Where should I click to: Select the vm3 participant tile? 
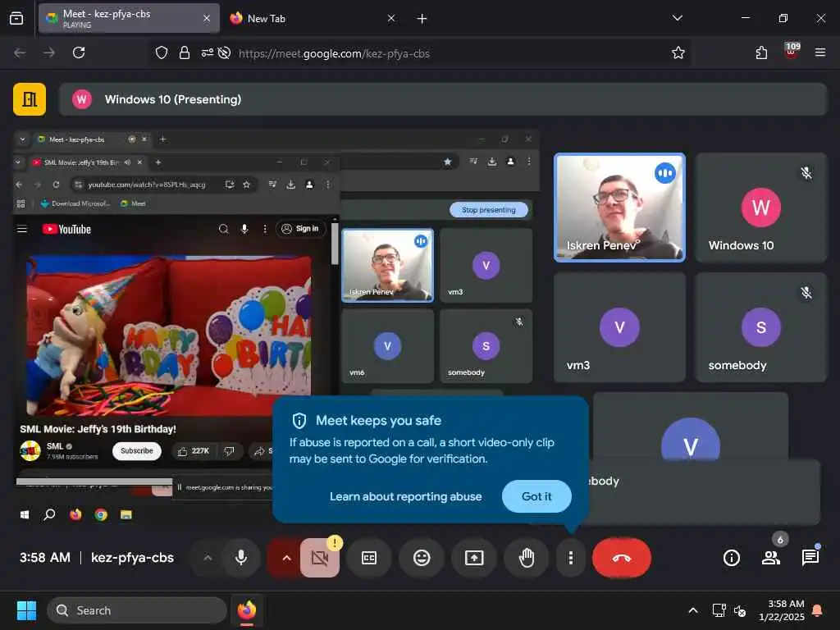tap(619, 327)
